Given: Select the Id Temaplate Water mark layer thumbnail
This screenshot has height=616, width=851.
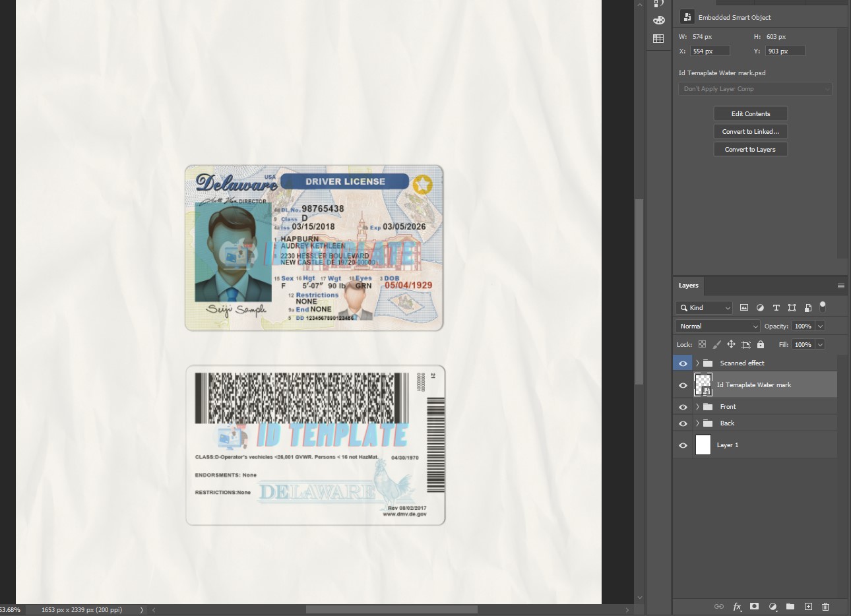Looking at the screenshot, I should [703, 385].
